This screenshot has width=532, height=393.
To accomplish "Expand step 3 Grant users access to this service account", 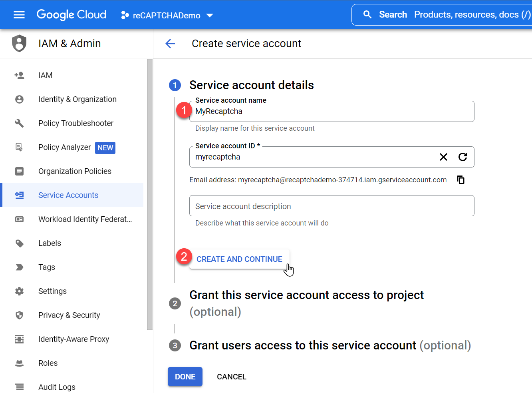I will pyautogui.click(x=330, y=345).
